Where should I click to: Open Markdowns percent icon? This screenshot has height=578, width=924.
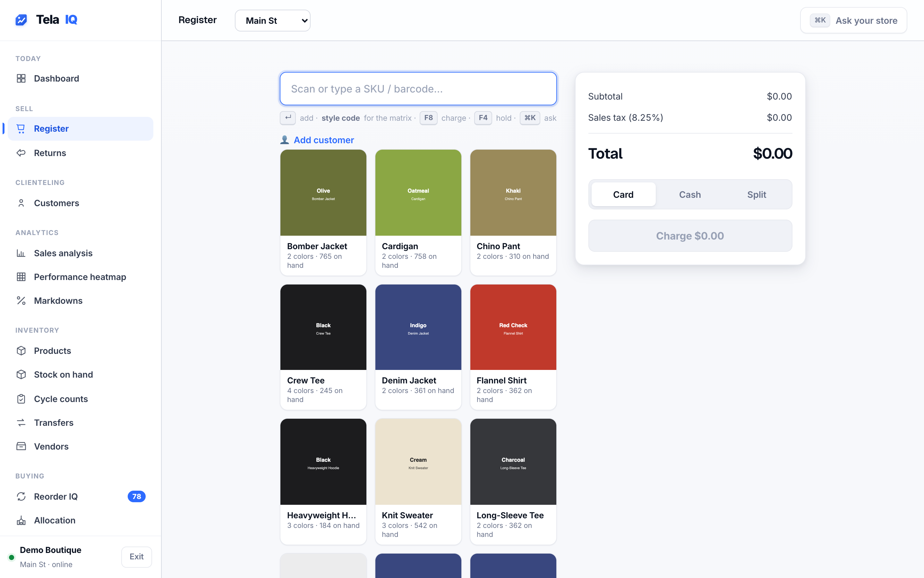click(x=21, y=301)
